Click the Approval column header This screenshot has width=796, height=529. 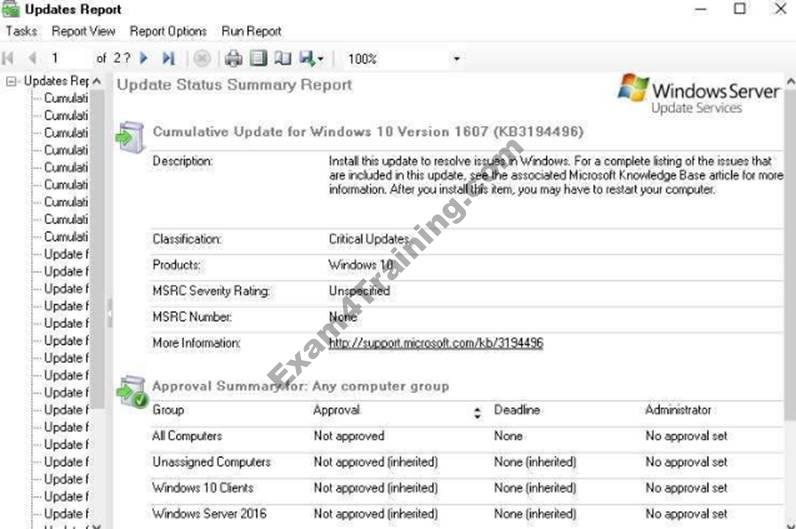pyautogui.click(x=337, y=410)
